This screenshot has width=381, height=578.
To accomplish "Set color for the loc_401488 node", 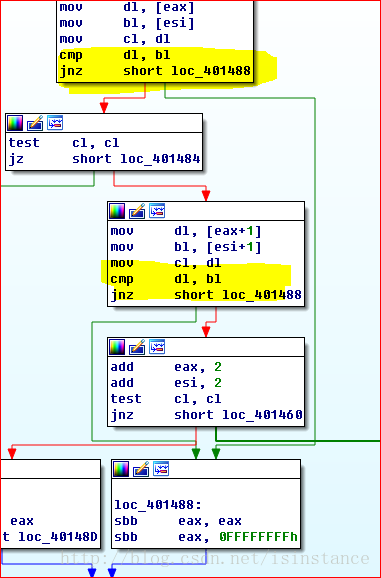I will (121, 469).
